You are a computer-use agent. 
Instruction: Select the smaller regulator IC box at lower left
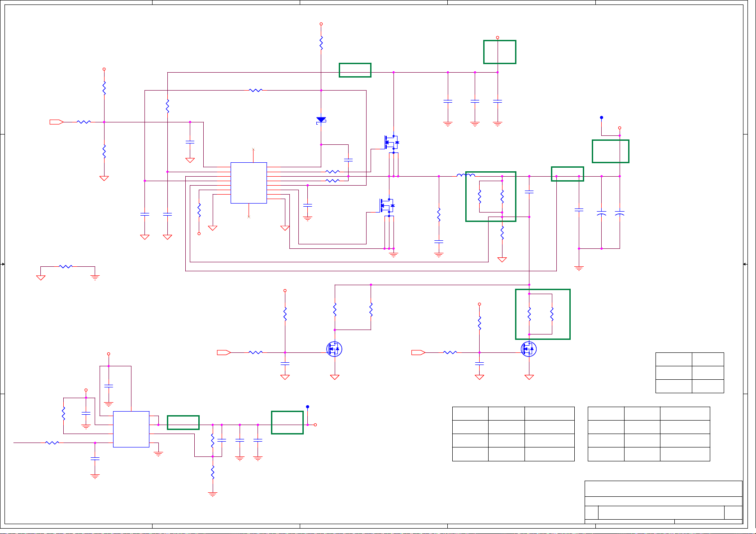point(131,429)
